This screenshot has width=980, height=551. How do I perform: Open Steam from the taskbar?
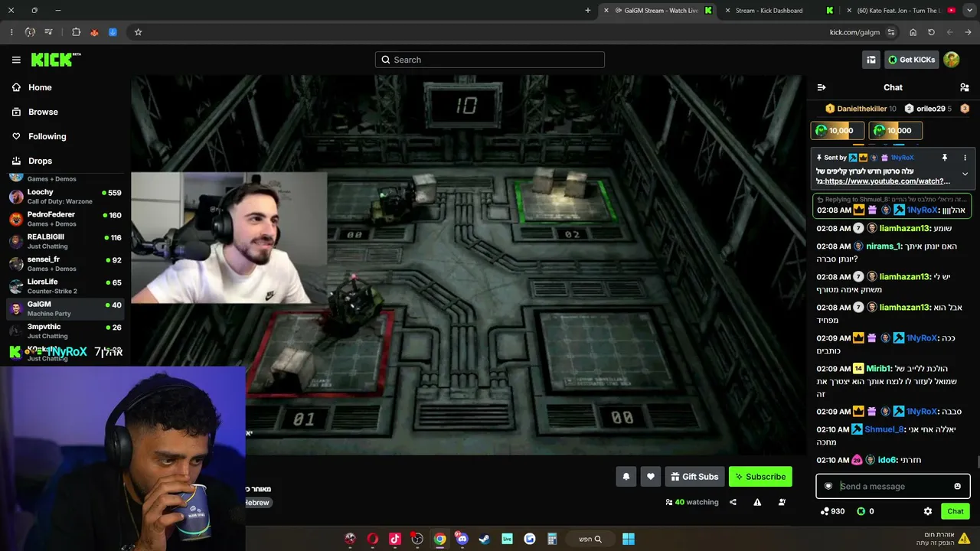pyautogui.click(x=484, y=539)
